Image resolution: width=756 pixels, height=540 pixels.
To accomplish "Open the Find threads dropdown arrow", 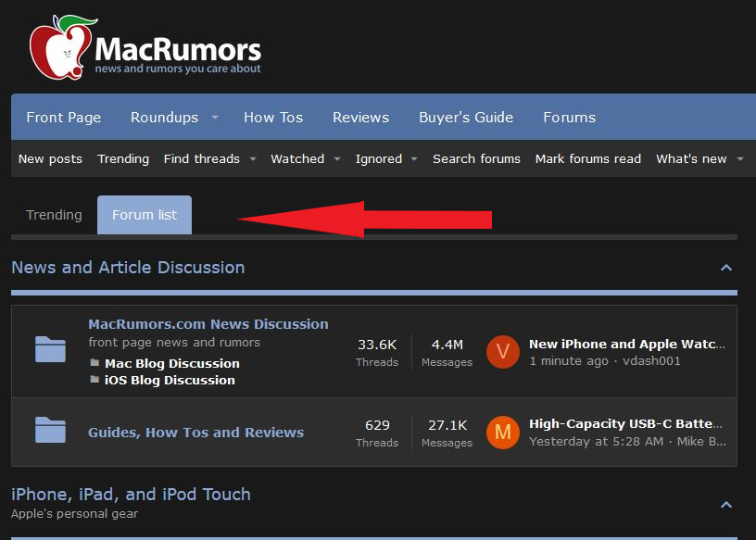I will tap(253, 158).
